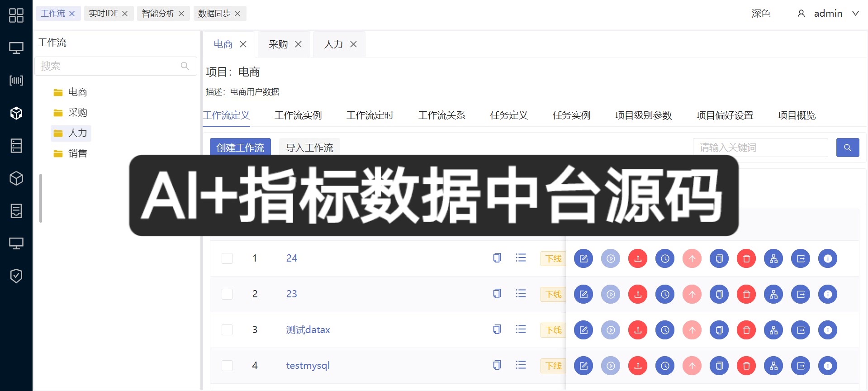The image size is (868, 391).
Task: Open the 销售 folder in workflow tree
Action: (x=77, y=153)
